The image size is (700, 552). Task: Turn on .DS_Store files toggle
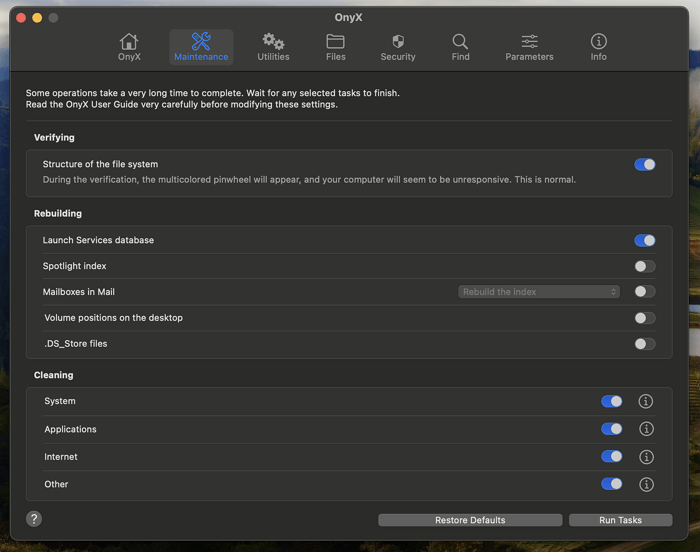[645, 344]
